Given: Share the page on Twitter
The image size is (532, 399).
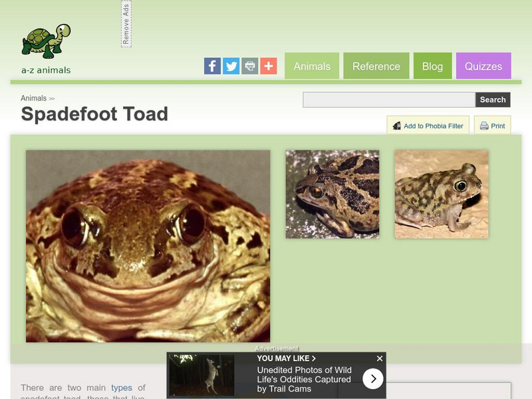Looking at the screenshot, I should (x=231, y=66).
